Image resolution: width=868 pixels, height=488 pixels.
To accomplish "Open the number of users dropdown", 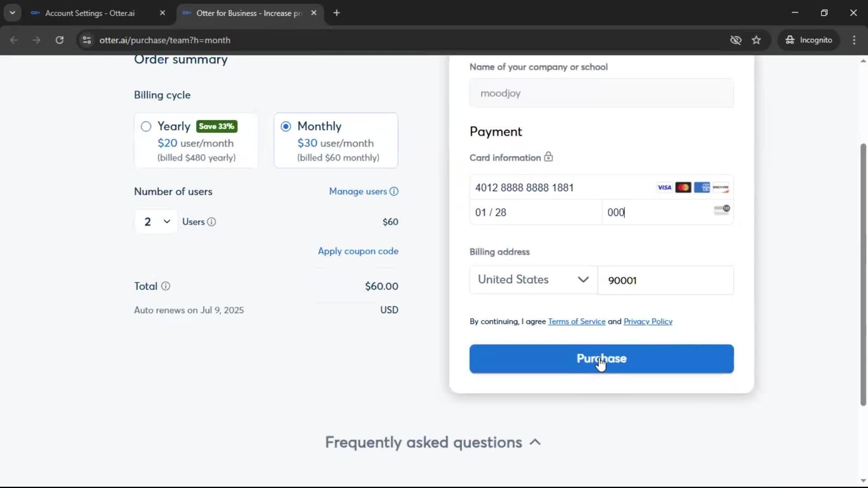I will tap(156, 222).
